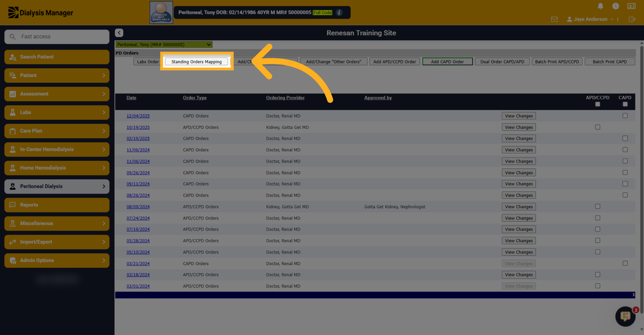Click View Changes for 10/19/2025 order
The image size is (644, 335).
(x=519, y=127)
